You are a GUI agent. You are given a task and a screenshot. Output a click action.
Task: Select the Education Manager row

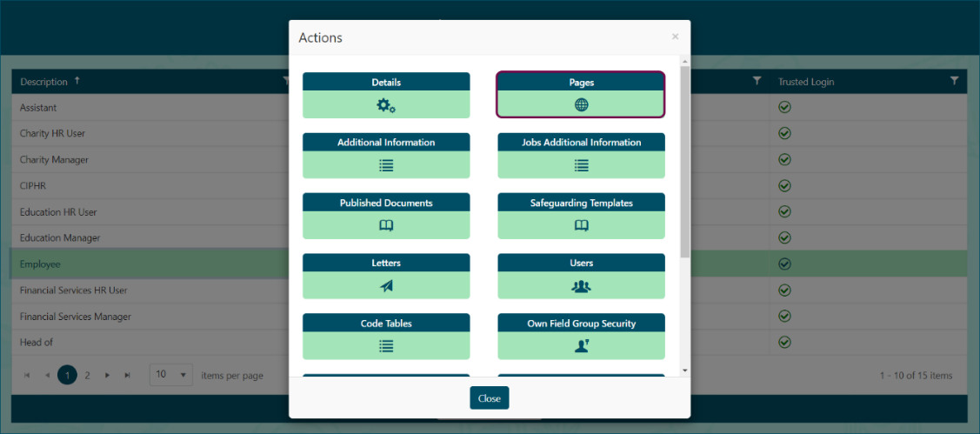(x=490, y=238)
